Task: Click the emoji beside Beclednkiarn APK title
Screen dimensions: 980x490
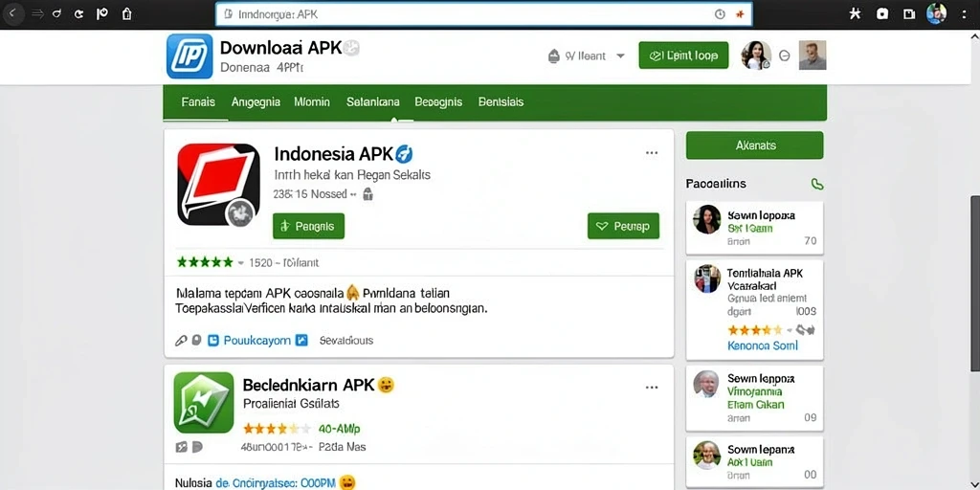Action: (387, 385)
